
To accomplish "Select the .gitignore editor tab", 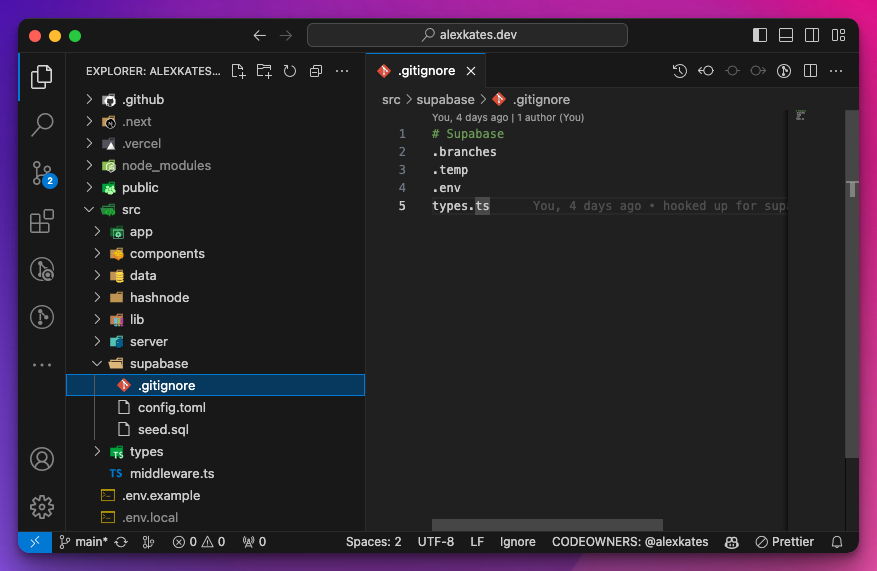I will (426, 71).
